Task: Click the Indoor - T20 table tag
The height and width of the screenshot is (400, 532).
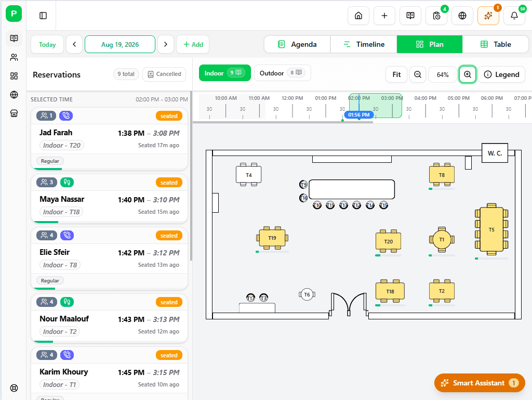Action: (62, 145)
